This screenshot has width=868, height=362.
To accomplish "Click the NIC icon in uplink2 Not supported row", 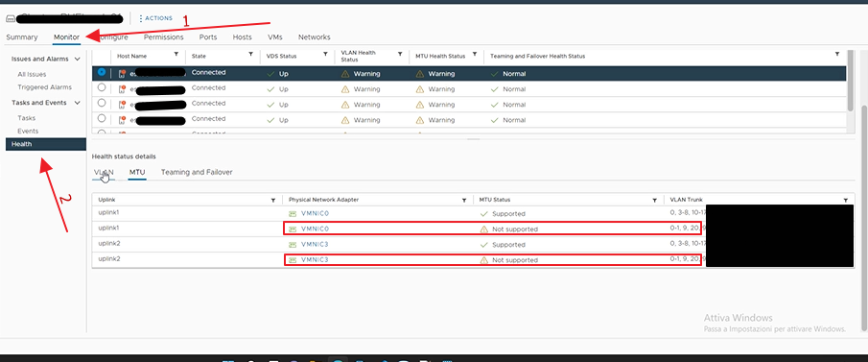I will [293, 260].
